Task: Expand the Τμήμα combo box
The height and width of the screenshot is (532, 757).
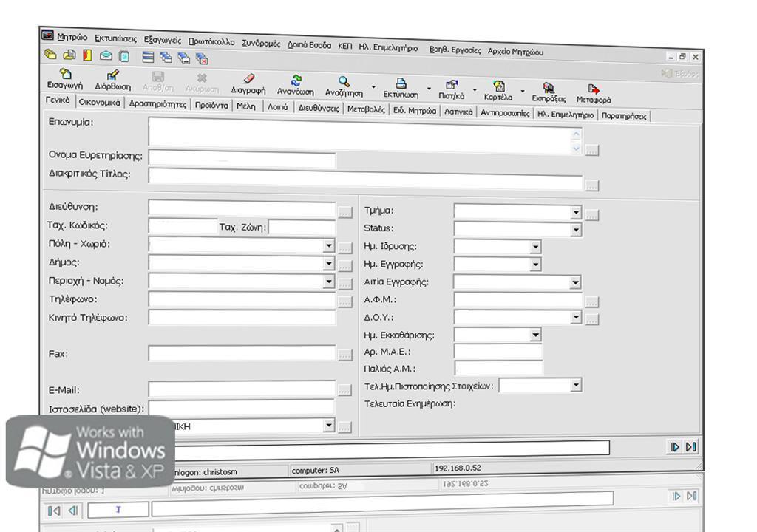Action: tap(575, 212)
